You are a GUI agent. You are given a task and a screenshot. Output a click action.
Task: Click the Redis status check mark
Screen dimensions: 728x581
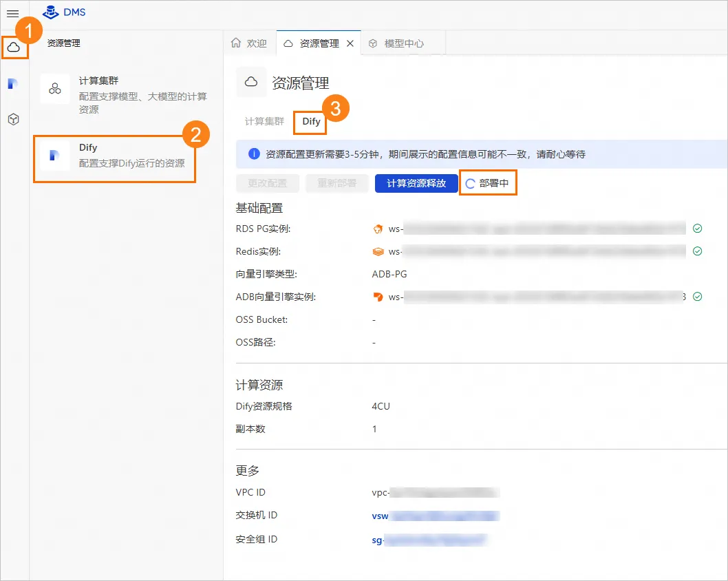tap(697, 251)
